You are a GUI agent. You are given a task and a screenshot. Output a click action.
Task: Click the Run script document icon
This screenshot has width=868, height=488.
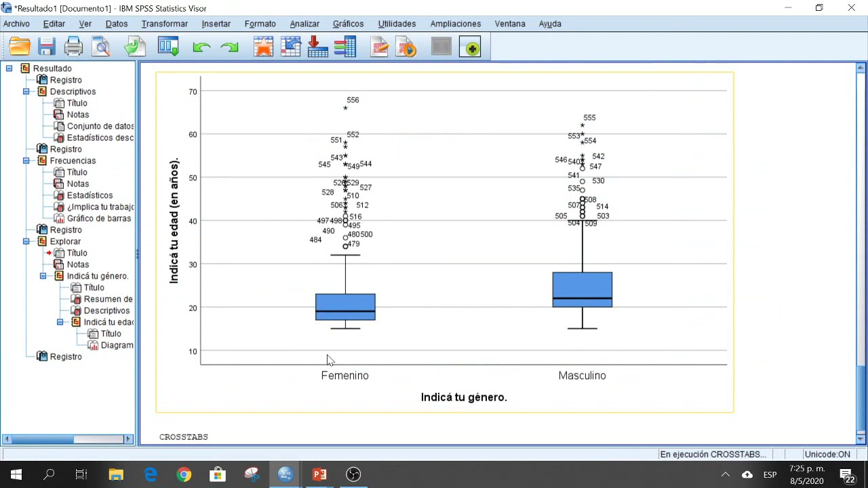(x=406, y=47)
